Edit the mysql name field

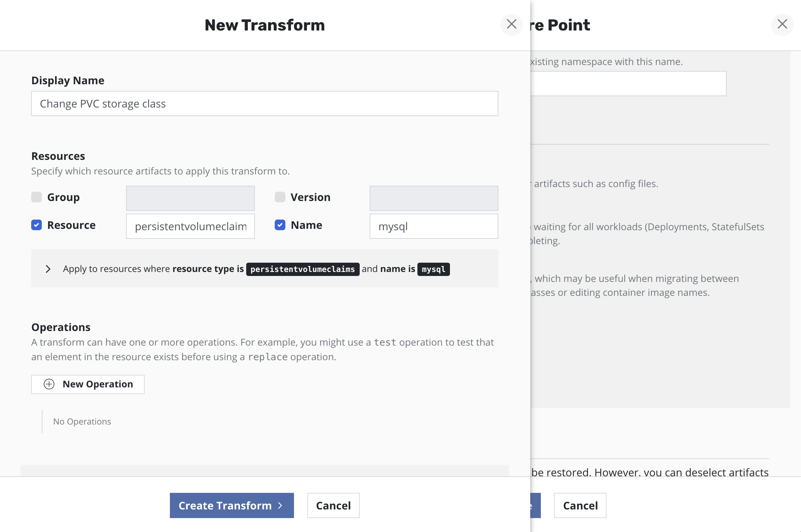tap(433, 226)
